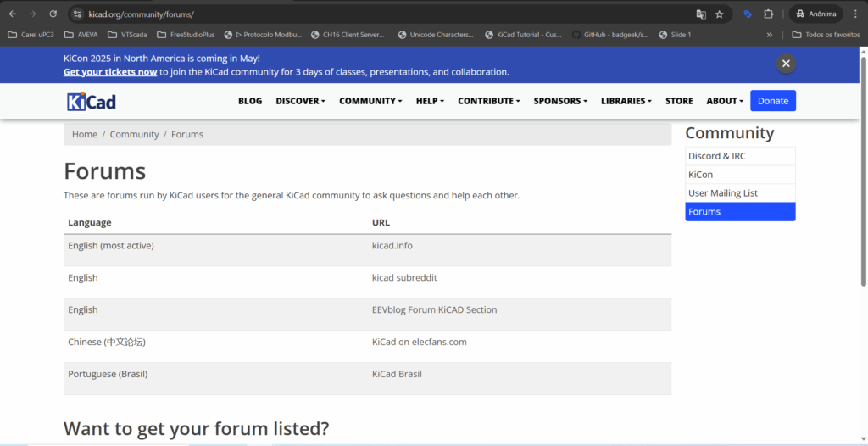Expand the COMMUNITY dropdown menu
Viewport: 868px width, 446px height.
click(371, 101)
